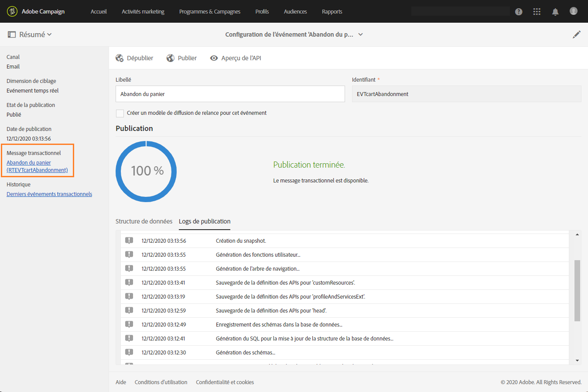
Task: Click the top bar search field
Action: click(461, 11)
